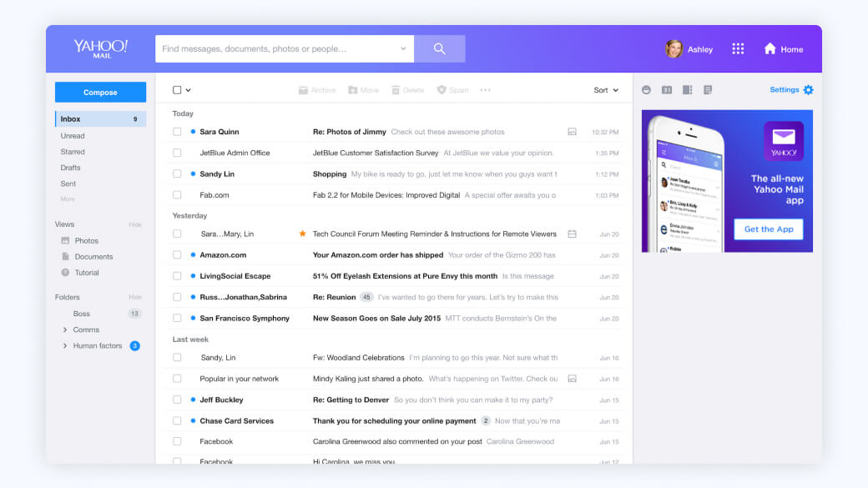Check the Fab.com email checkbox
Screen dimensions: 868x488
177,194
